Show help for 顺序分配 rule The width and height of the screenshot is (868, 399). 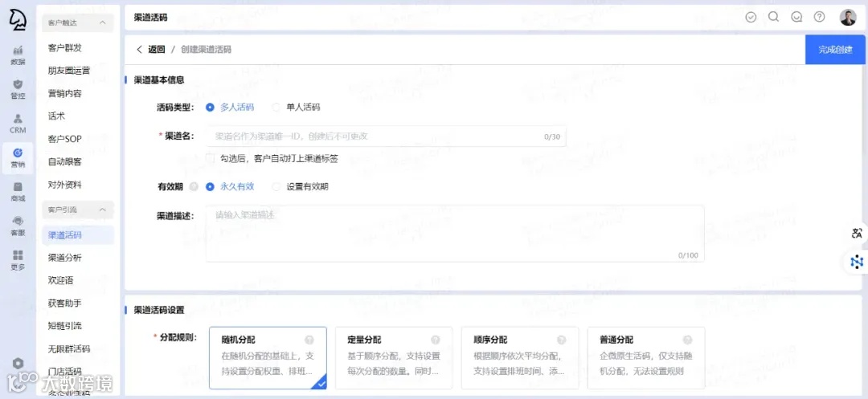(x=561, y=340)
